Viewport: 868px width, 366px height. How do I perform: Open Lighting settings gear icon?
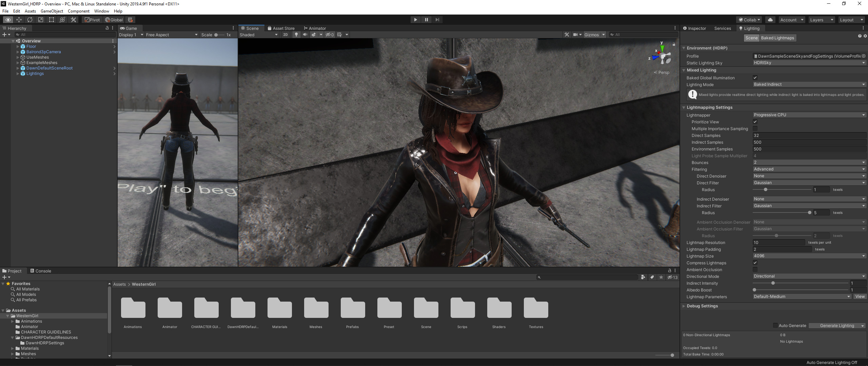pyautogui.click(x=865, y=36)
